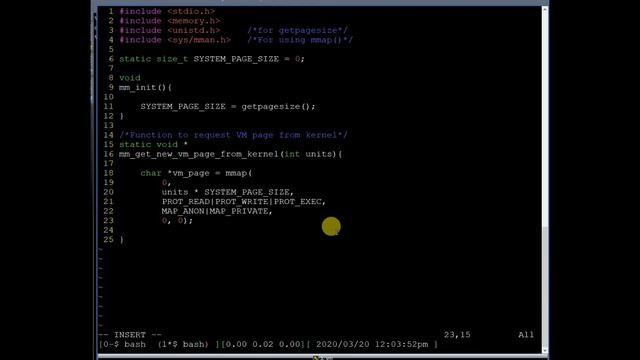640x360 pixels.
Task: Click '0,' argument on line 19
Action: tap(167, 182)
